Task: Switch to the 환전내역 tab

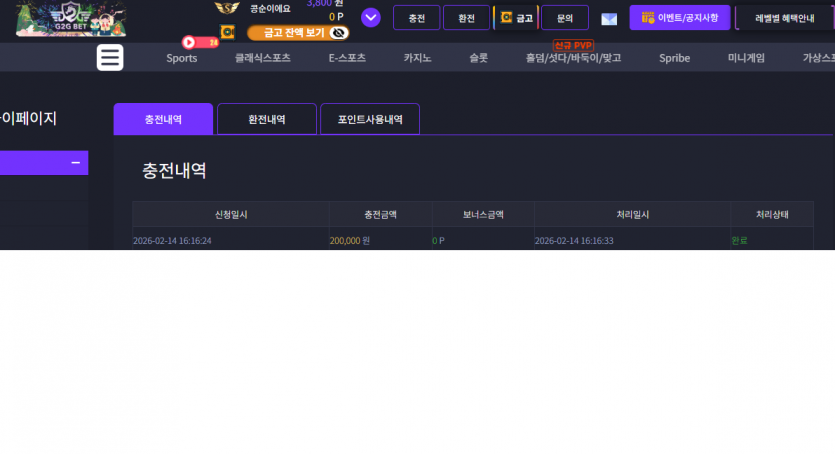Action: tap(267, 119)
